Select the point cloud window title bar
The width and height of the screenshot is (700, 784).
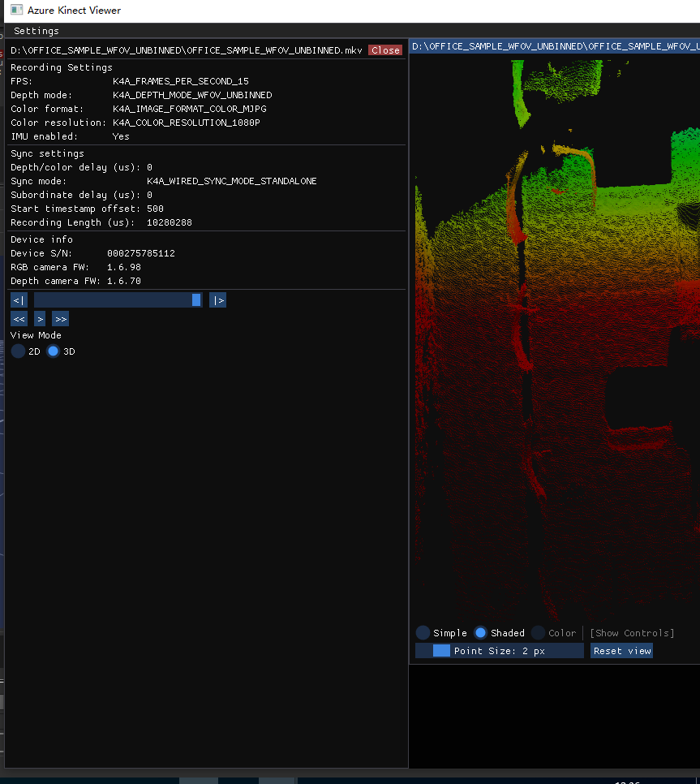pos(555,46)
